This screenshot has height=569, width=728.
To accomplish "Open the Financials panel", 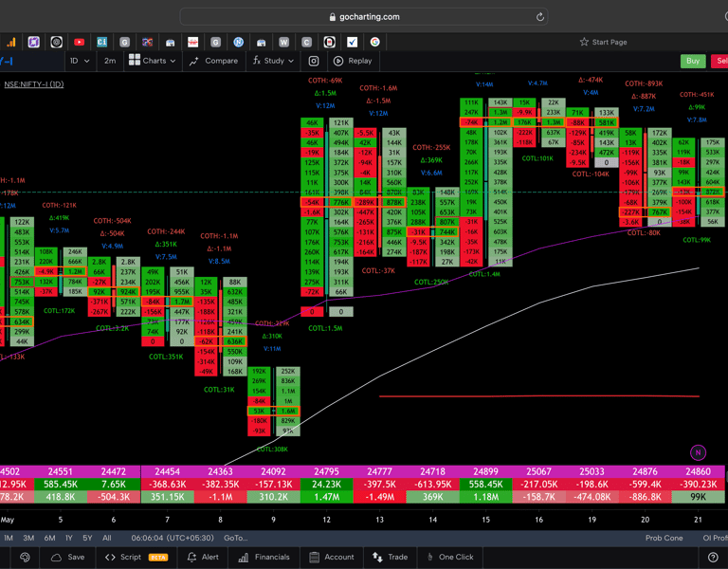I will (x=264, y=557).
